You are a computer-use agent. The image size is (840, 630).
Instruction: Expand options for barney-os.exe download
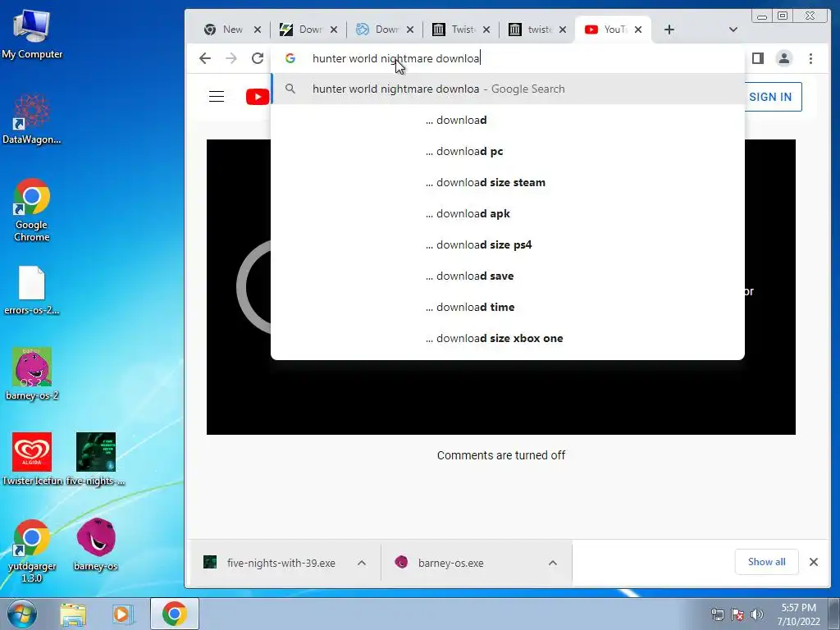pyautogui.click(x=553, y=563)
